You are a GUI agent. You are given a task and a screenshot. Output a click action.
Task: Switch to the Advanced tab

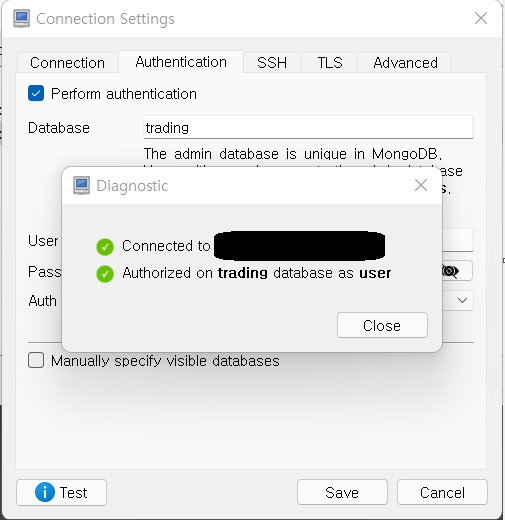405,63
